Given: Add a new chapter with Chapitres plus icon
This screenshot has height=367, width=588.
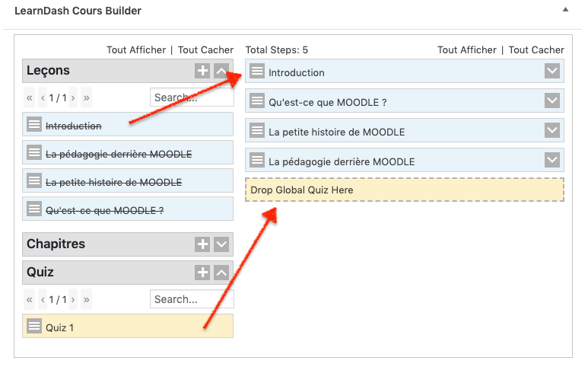Looking at the screenshot, I should pos(202,244).
